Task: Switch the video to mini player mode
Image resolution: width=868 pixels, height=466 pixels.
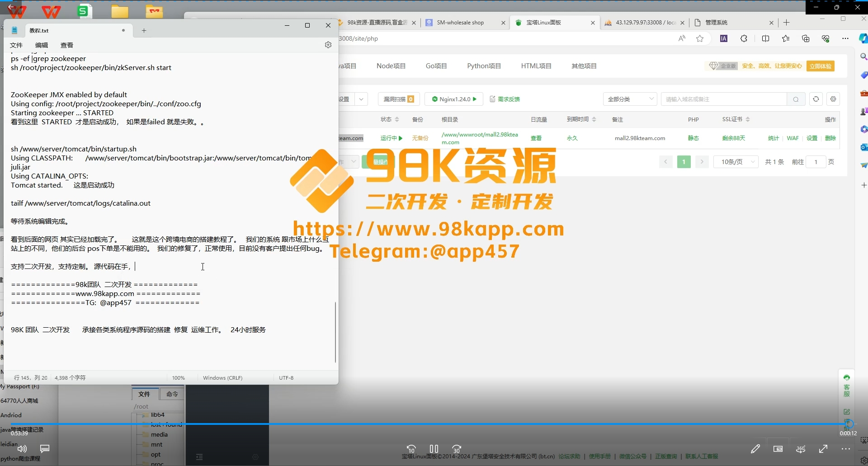Action: 778,449
